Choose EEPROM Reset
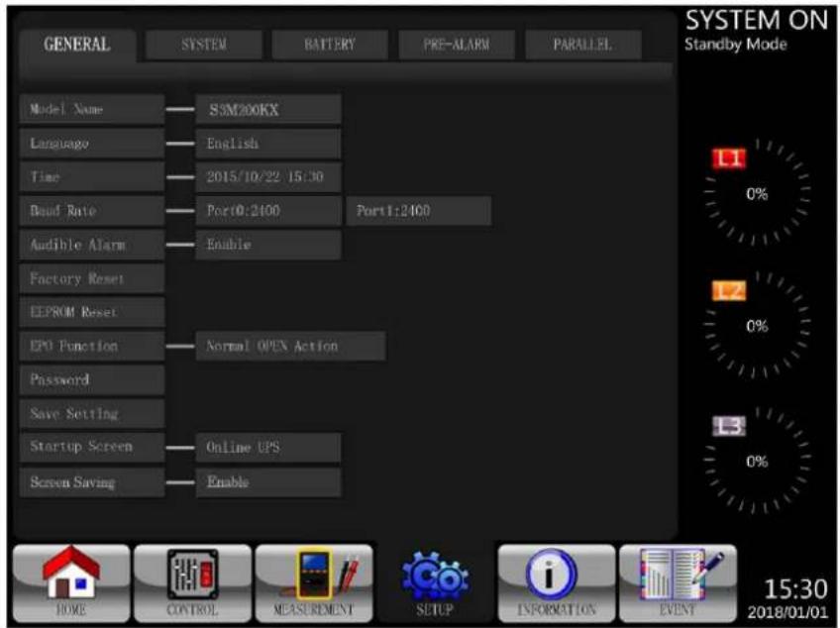Viewport: 840px width, 628px height. point(91,312)
